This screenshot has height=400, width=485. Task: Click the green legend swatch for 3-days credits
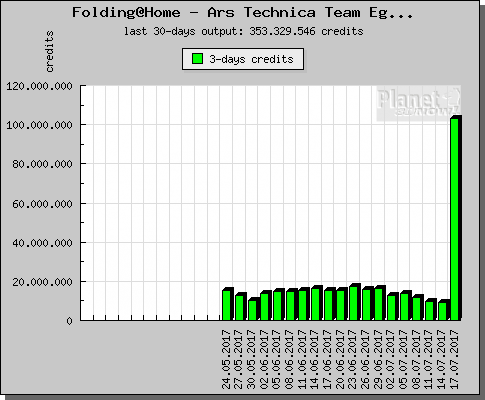point(197,59)
